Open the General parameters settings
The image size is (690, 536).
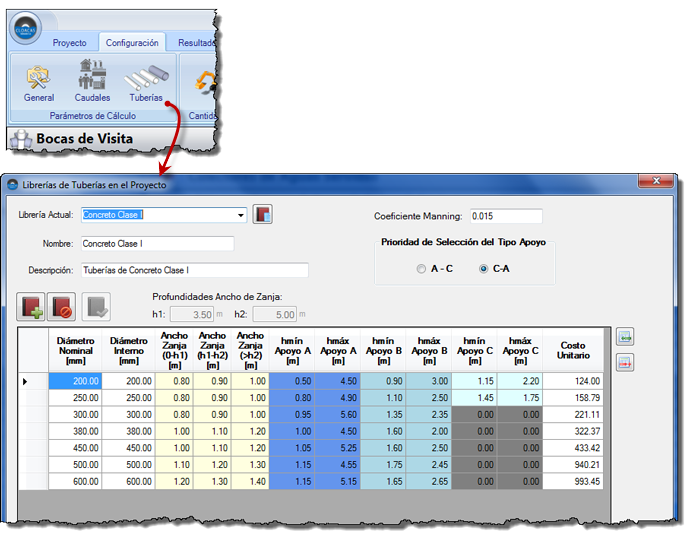pos(39,81)
